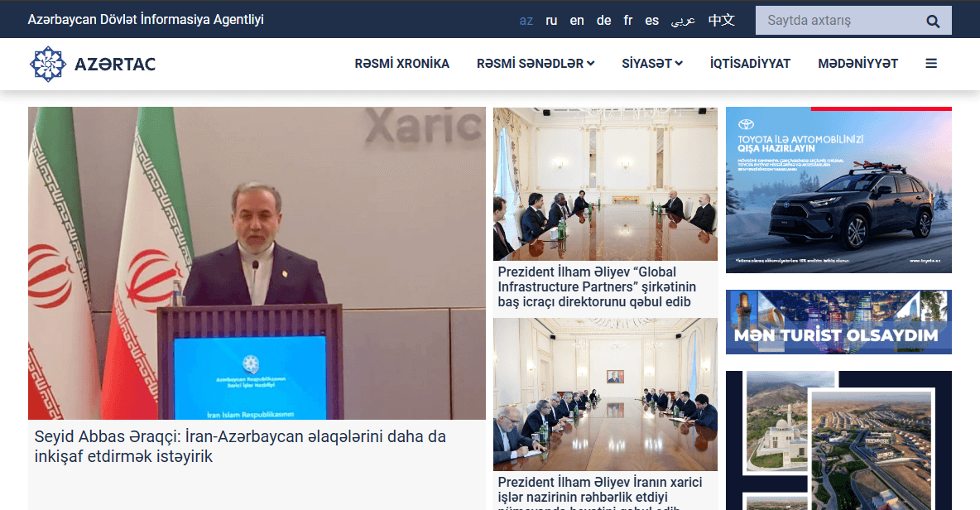Image resolution: width=980 pixels, height=510 pixels.
Task: Choose the Arabic language link
Action: [x=683, y=21]
